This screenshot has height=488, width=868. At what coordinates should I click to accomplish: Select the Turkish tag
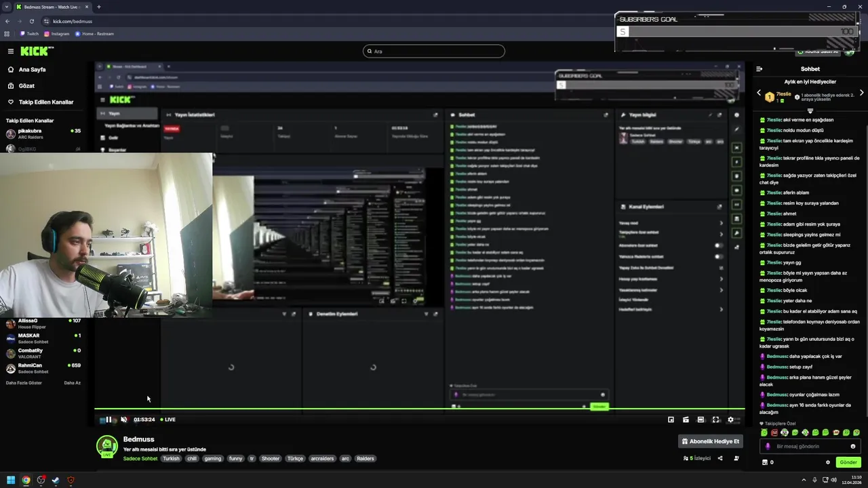[171, 458]
